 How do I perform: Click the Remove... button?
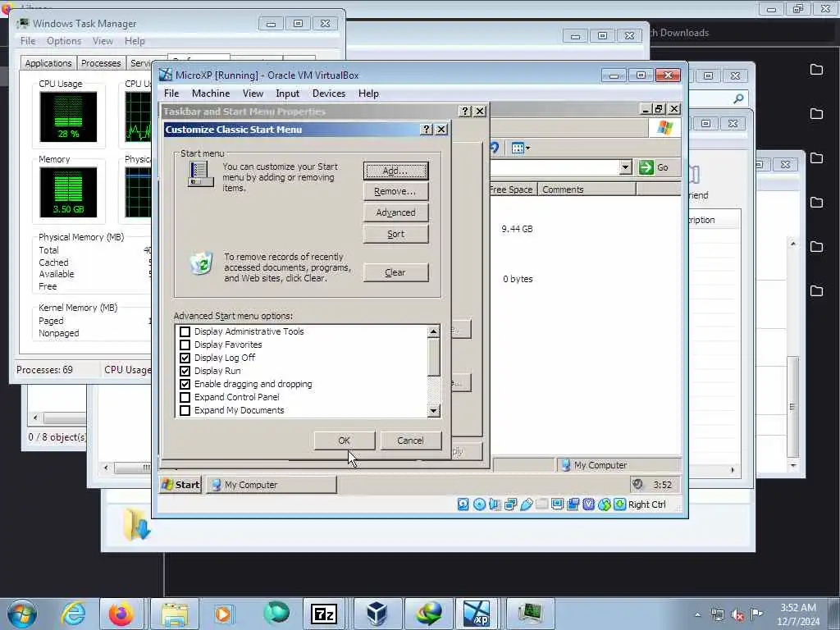396,191
